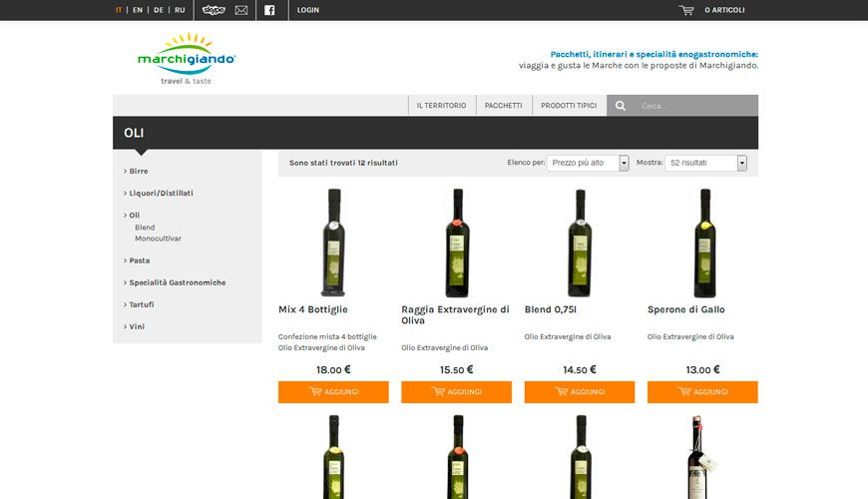The height and width of the screenshot is (499, 868).
Task: Open the Prodotti Tipici menu
Action: coord(569,106)
